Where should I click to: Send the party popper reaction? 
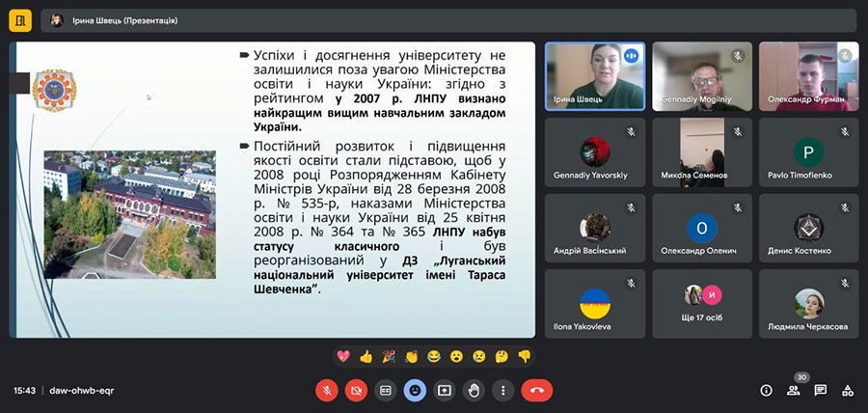(389, 356)
